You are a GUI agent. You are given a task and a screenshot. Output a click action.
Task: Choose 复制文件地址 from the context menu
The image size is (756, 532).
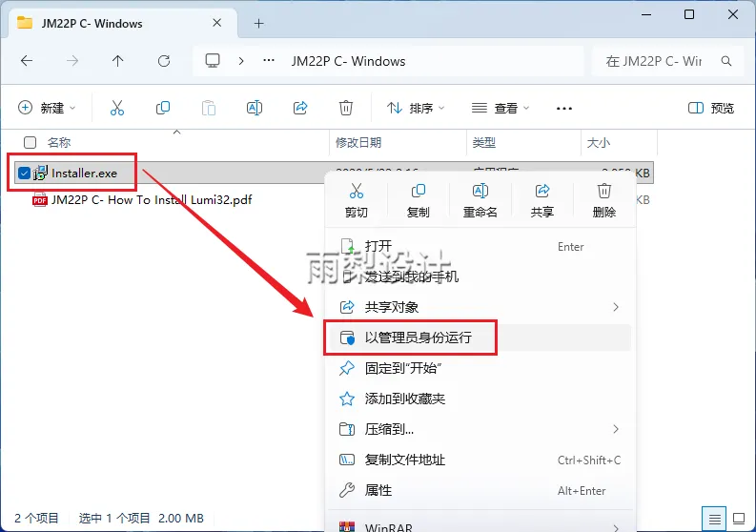click(479, 460)
